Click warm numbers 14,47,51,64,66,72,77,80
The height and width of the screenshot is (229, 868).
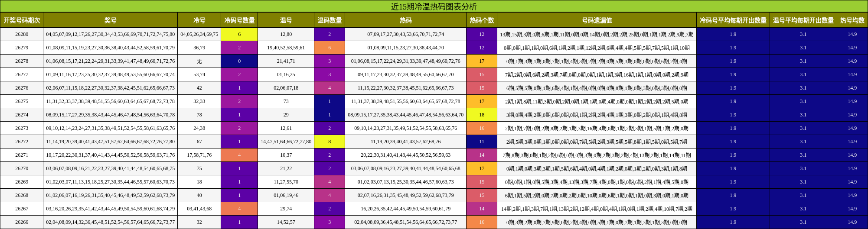286,142
